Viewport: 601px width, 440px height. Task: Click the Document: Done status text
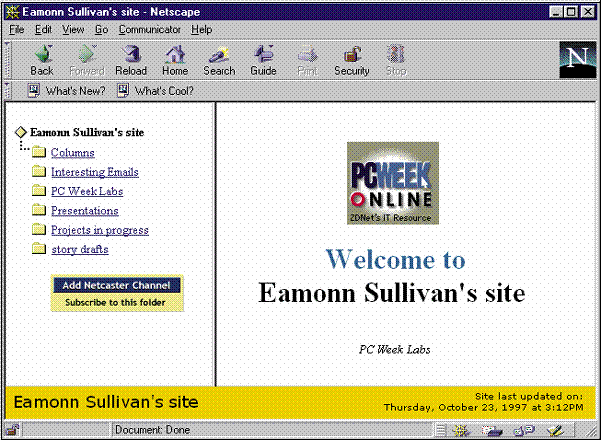pyautogui.click(x=152, y=430)
